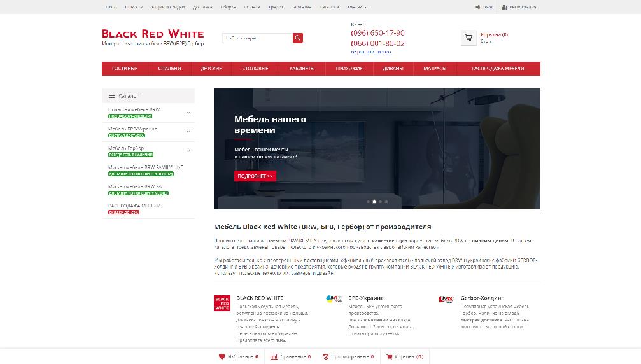Viewport: 641px width, 364px height.
Task: Open the Контакты top link
Action: click(x=357, y=7)
